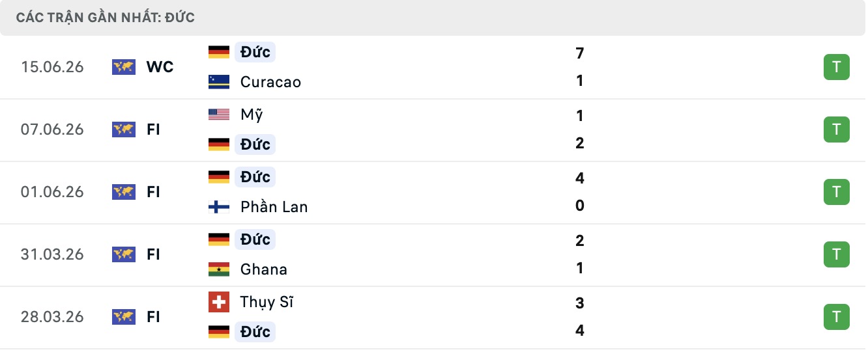Click the Germany flag in the 15.06.26 match
Viewport: 868px width, 354px height.
pos(219,52)
